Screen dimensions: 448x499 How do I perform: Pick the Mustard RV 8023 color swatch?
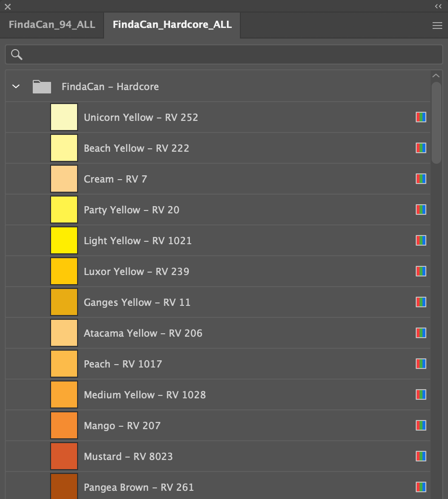[64, 456]
